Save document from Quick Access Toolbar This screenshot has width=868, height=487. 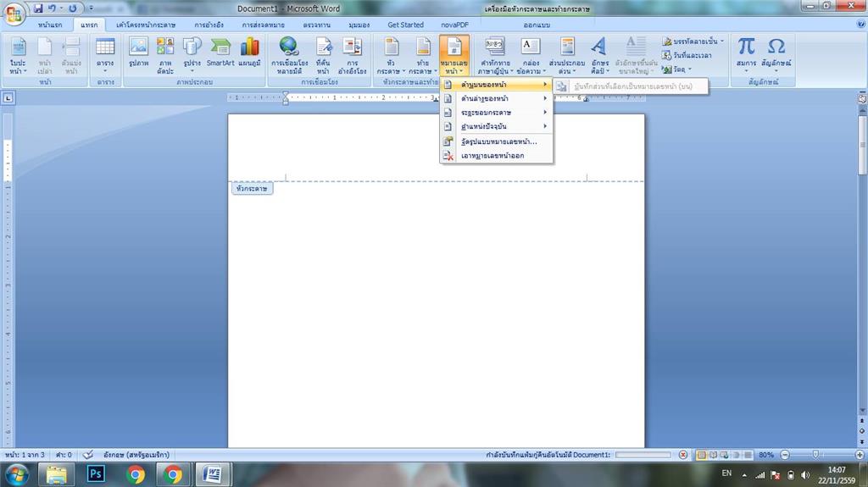tap(38, 8)
